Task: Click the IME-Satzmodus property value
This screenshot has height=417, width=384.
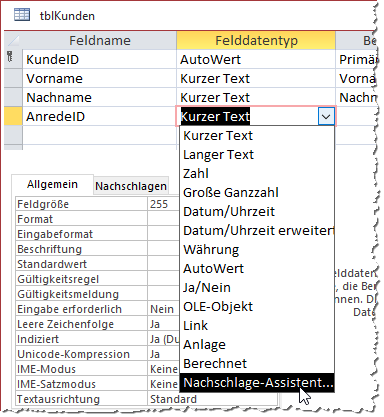Action: (164, 384)
